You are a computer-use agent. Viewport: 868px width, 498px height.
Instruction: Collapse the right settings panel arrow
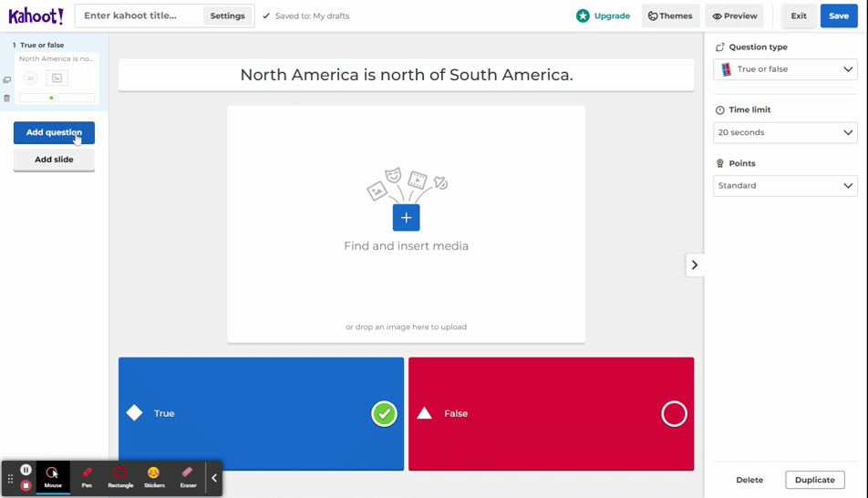694,265
